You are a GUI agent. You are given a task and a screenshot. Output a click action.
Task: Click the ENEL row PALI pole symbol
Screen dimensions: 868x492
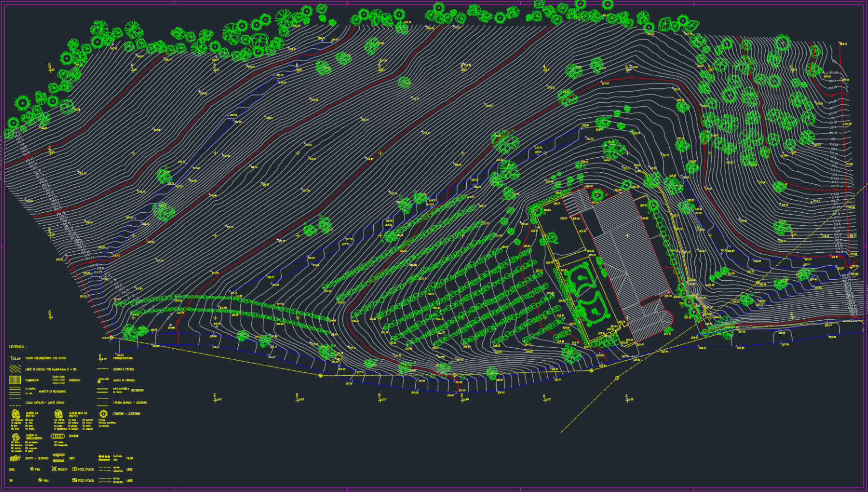point(32,469)
